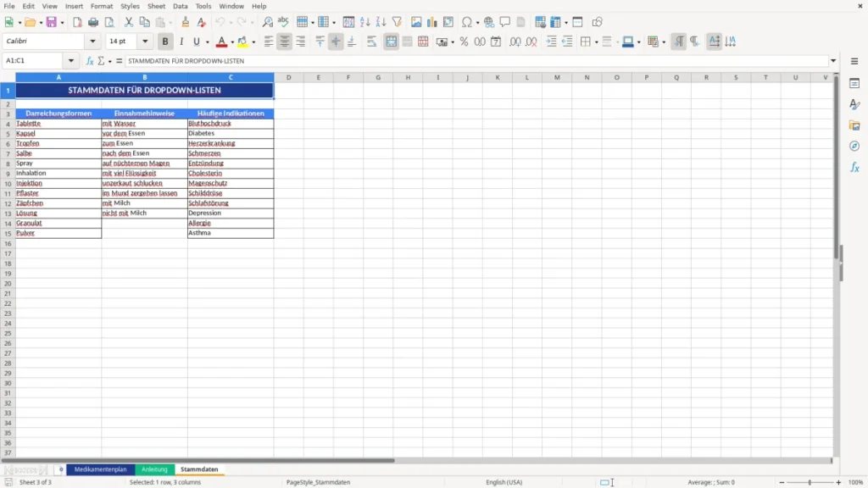
Task: Click the Save document icon
Action: [51, 22]
